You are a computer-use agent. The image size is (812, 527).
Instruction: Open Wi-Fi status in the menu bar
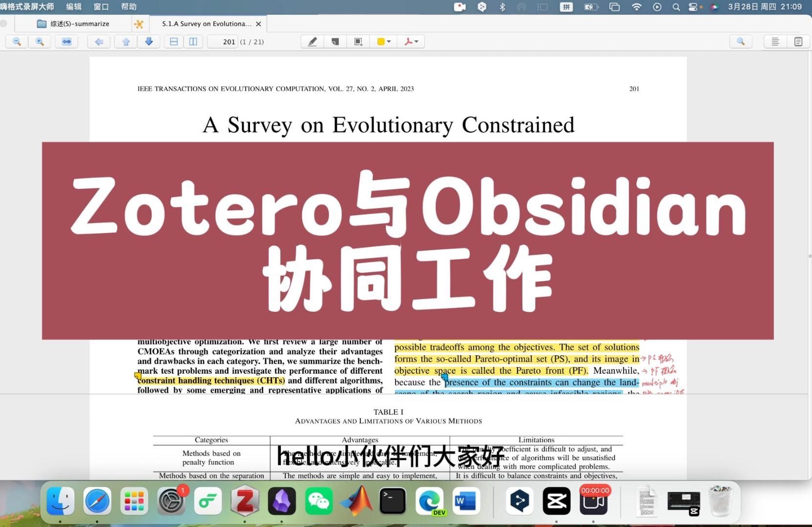636,7
